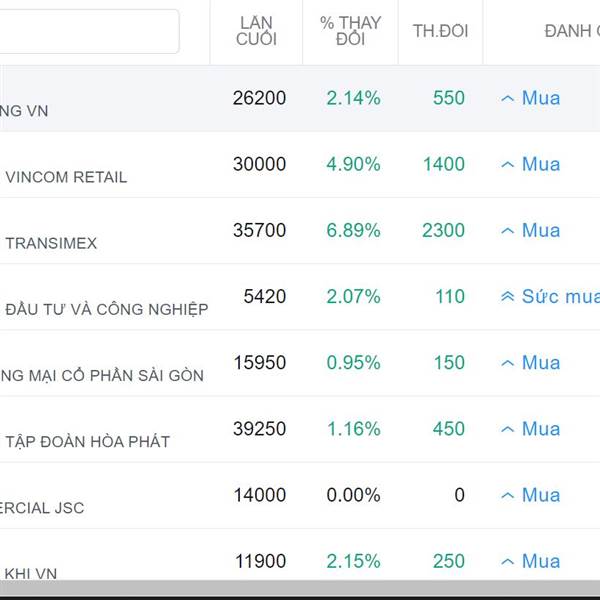Open Mua rating in the 14000 row
The width and height of the screenshot is (600, 600).
tap(541, 495)
